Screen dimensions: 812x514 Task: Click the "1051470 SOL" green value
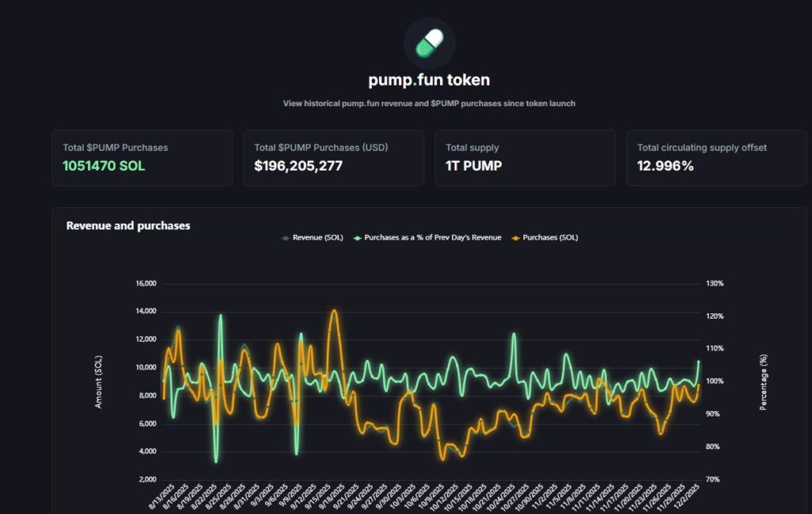(103, 166)
